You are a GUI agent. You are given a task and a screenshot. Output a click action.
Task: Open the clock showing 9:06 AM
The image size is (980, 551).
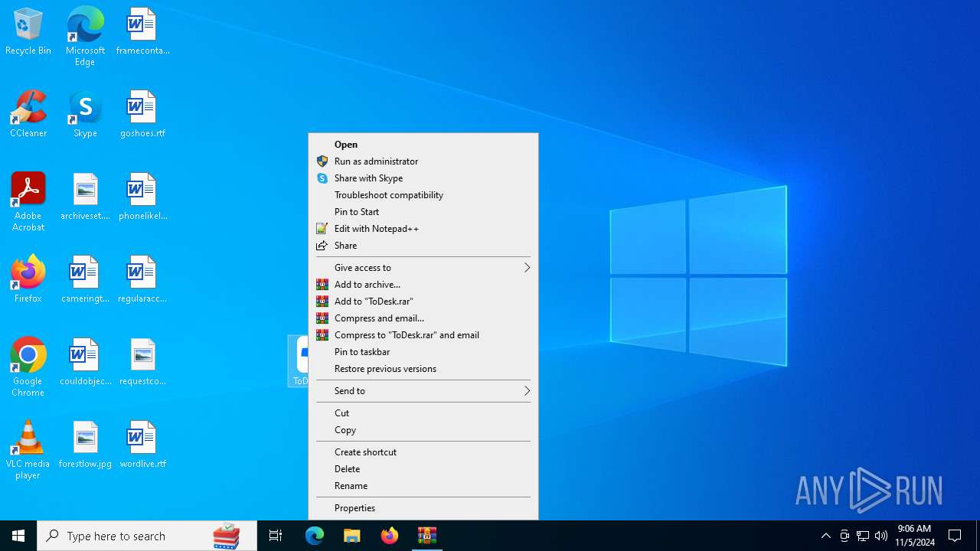pyautogui.click(x=914, y=536)
